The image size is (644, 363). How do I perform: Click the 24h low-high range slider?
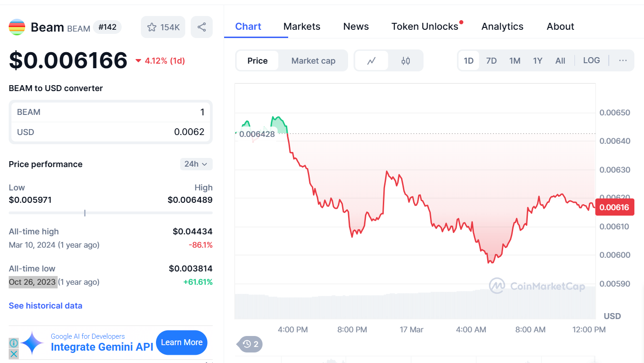[85, 213]
